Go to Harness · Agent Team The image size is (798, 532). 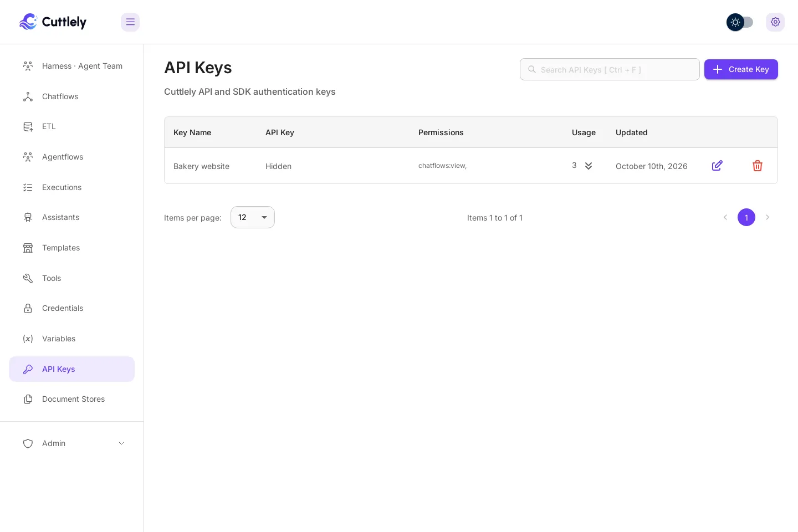click(x=72, y=66)
